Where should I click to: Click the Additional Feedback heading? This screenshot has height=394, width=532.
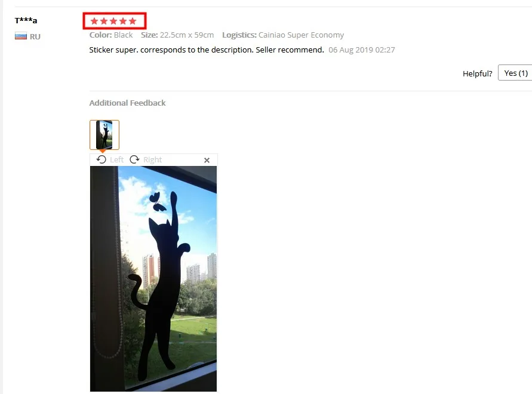tap(127, 103)
